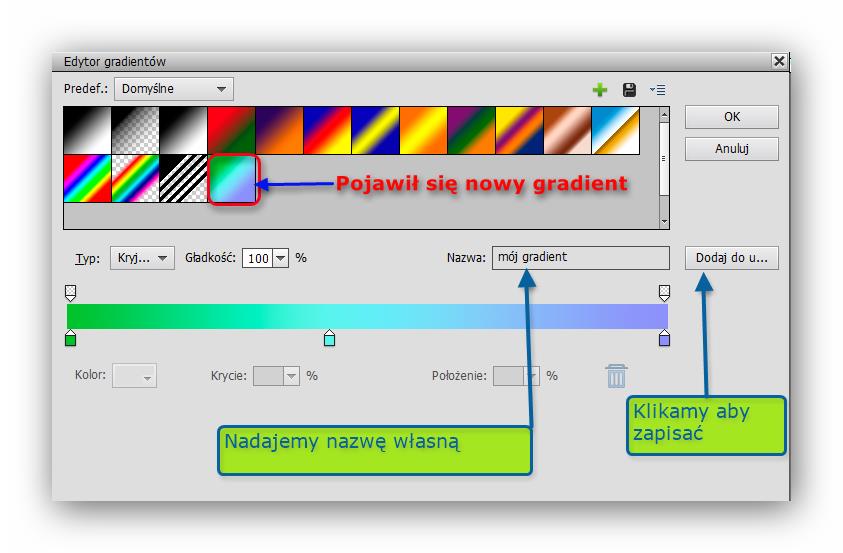Click the preset list scroll down arrow
843x553 pixels.
tap(665, 221)
